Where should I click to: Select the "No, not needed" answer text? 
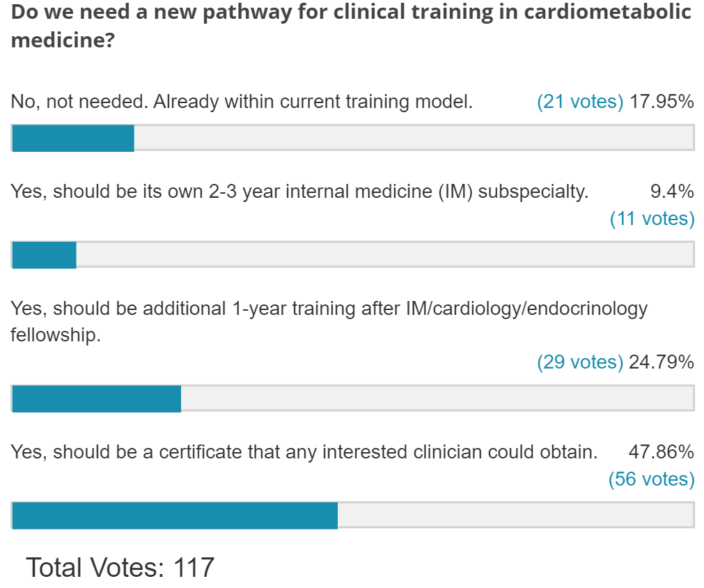[x=242, y=102]
